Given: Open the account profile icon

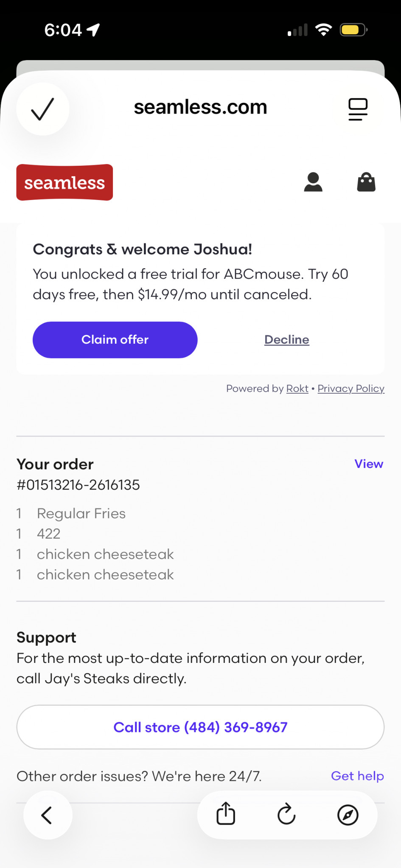Looking at the screenshot, I should [x=313, y=182].
